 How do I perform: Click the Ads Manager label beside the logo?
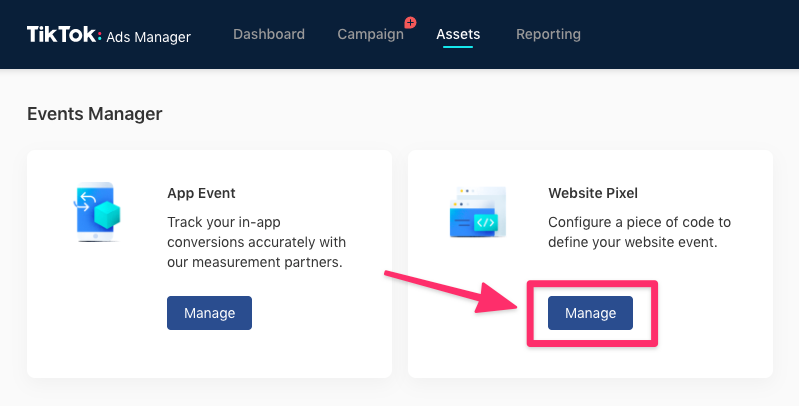point(149,36)
